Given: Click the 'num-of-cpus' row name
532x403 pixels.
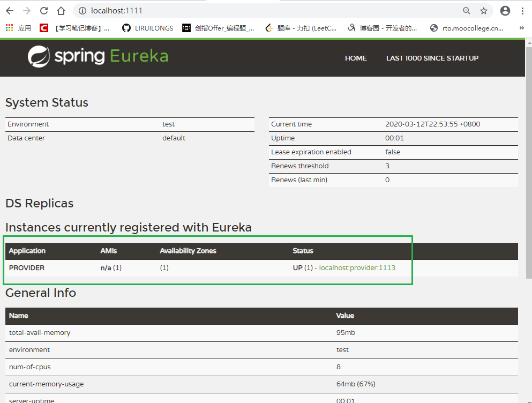Looking at the screenshot, I should tap(30, 367).
